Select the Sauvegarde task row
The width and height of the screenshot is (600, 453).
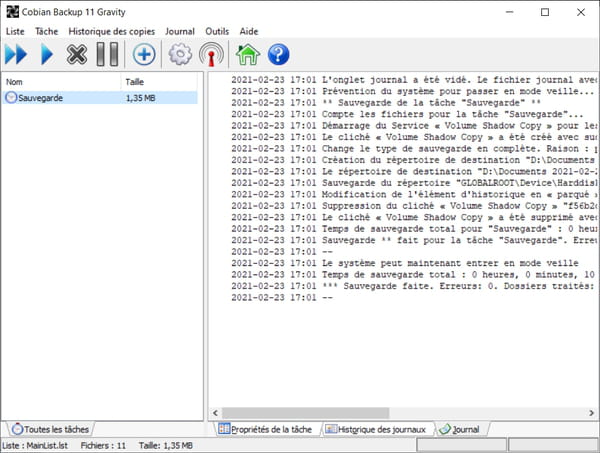[x=100, y=98]
